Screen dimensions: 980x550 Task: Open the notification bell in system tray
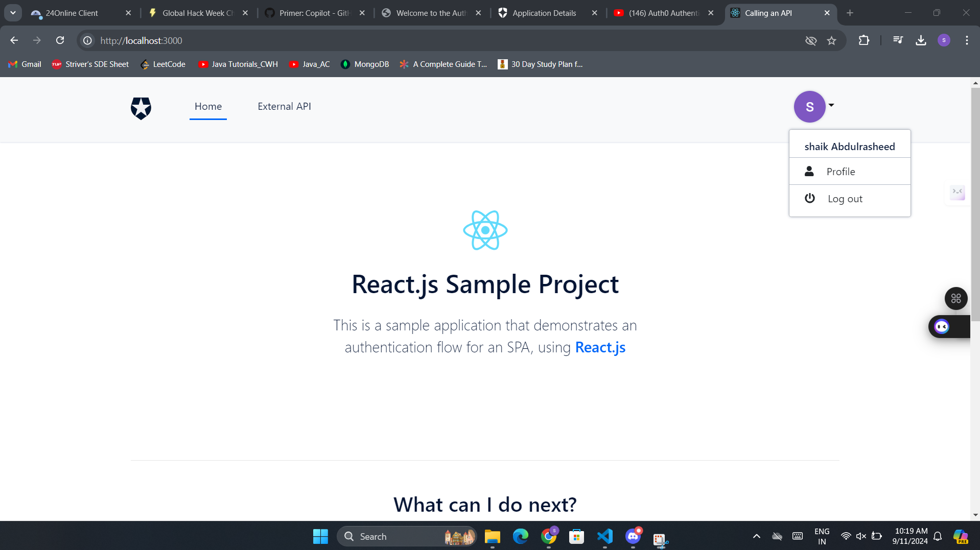(938, 536)
